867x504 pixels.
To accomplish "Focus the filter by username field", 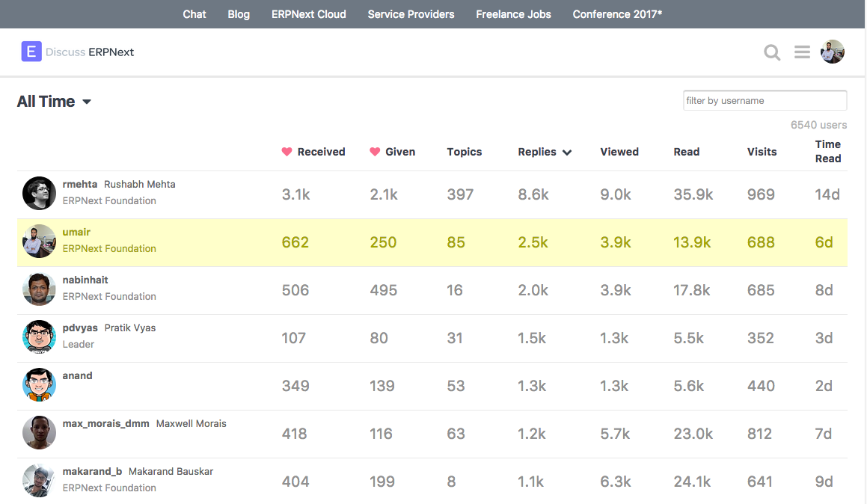I will (x=765, y=101).
